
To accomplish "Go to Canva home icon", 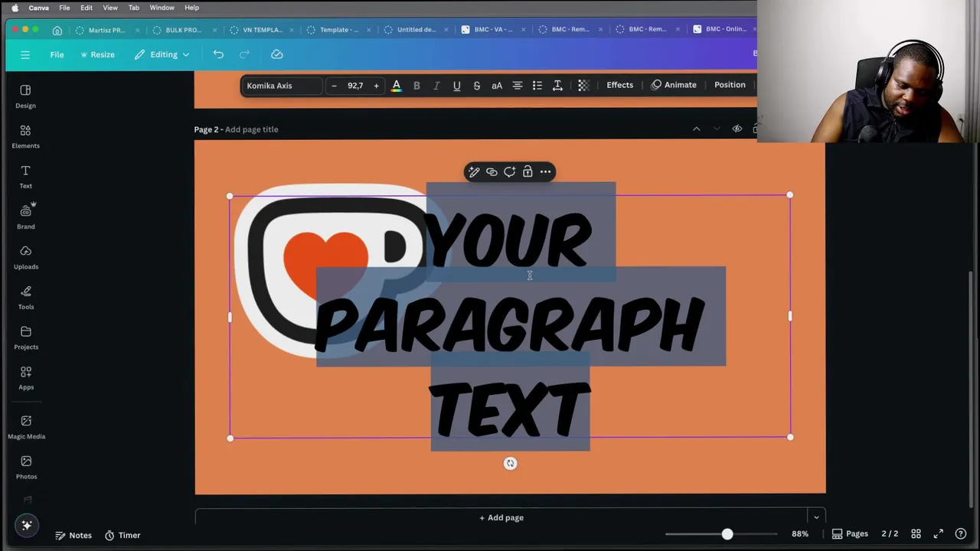I will click(x=57, y=30).
